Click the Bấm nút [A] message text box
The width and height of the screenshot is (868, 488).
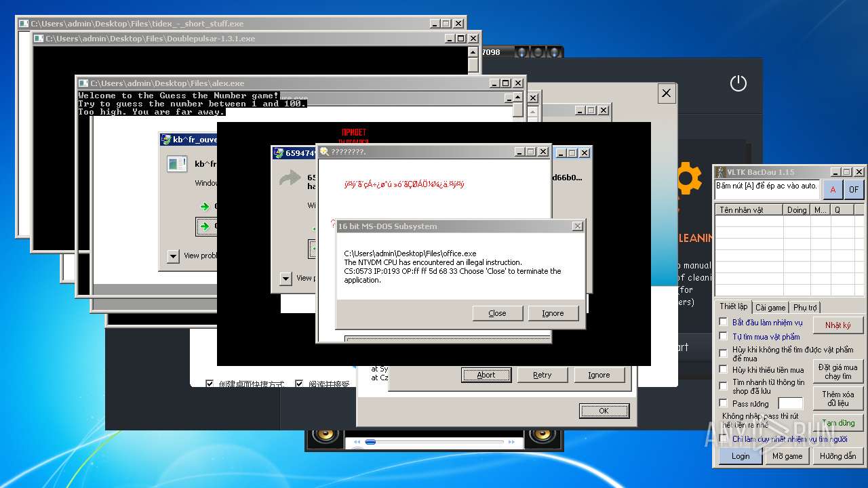click(x=768, y=190)
